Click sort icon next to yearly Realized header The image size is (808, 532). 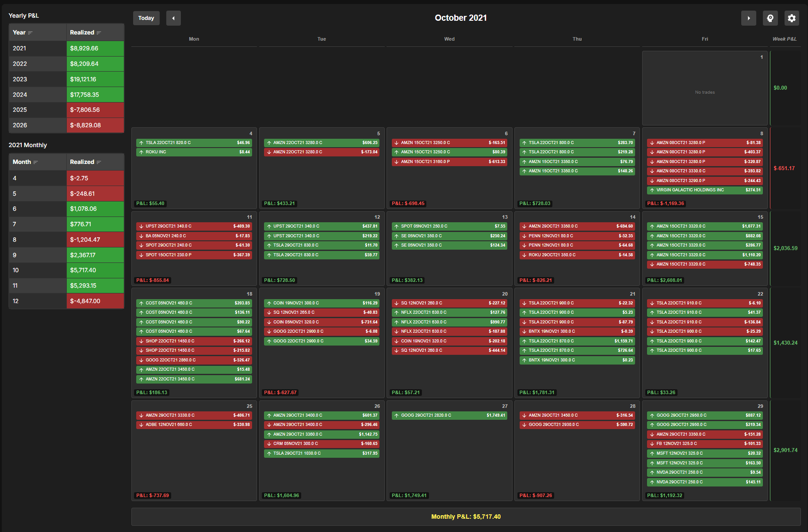[99, 33]
